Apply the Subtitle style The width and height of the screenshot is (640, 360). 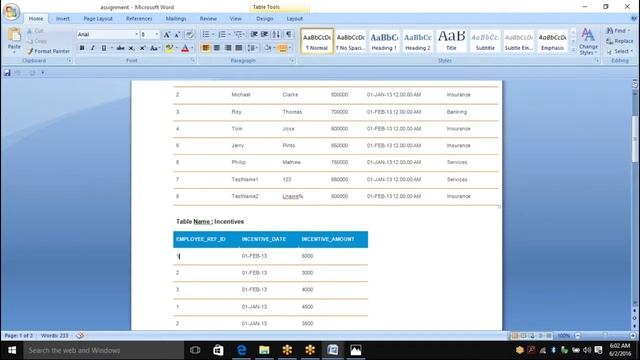tap(485, 41)
